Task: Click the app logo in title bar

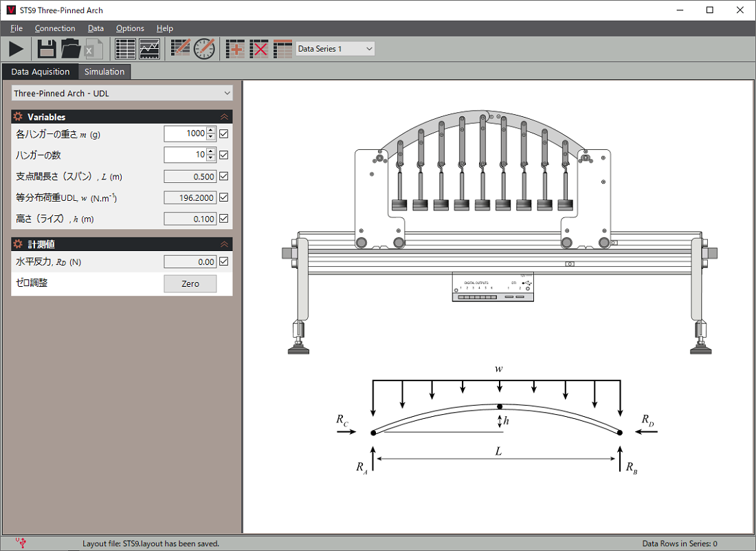Action: [10, 10]
